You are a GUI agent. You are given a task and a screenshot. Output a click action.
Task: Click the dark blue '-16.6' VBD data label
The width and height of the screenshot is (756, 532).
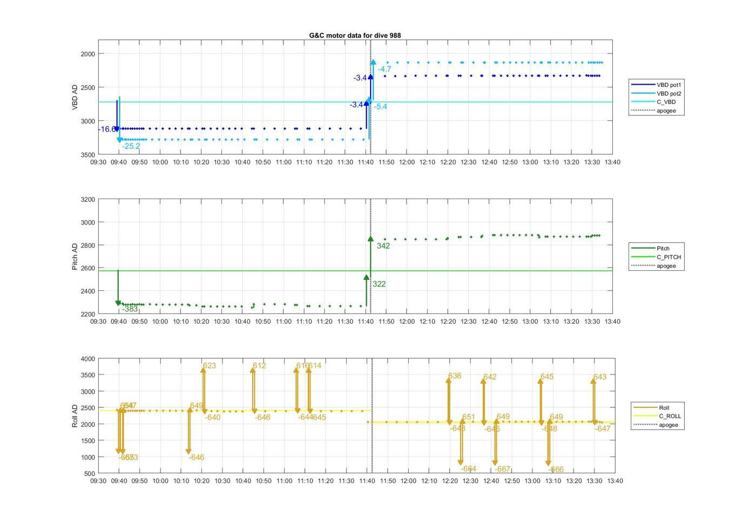pyautogui.click(x=107, y=129)
